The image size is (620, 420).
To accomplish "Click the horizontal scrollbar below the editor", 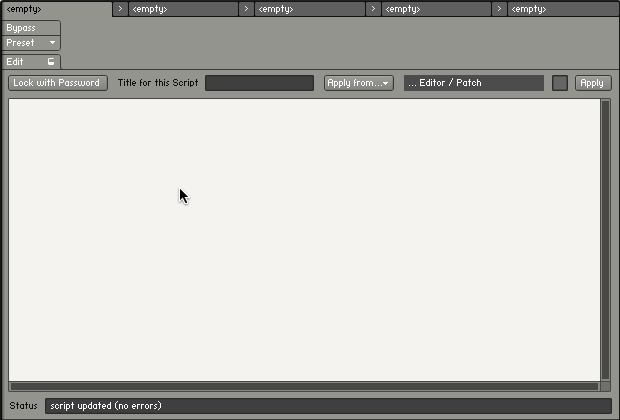I will click(x=304, y=386).
